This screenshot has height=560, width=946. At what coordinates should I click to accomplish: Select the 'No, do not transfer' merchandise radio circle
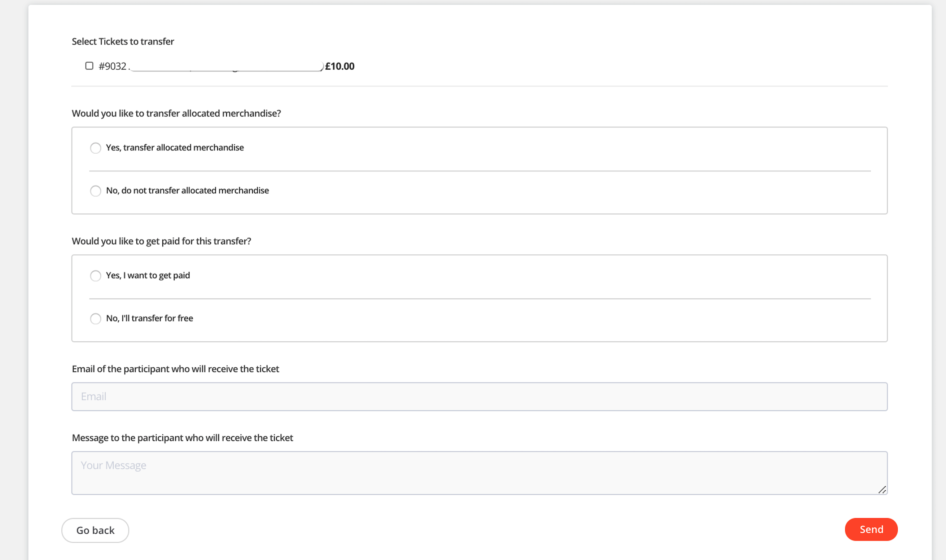[96, 191]
